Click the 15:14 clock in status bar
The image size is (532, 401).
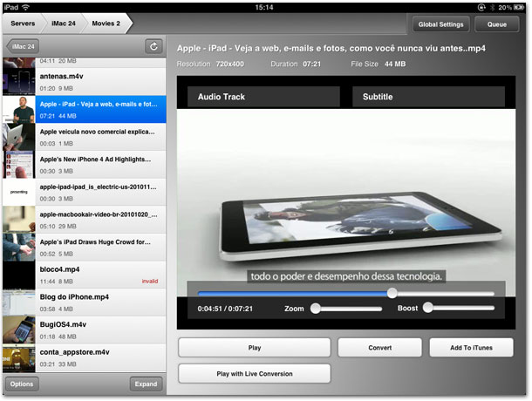264,7
